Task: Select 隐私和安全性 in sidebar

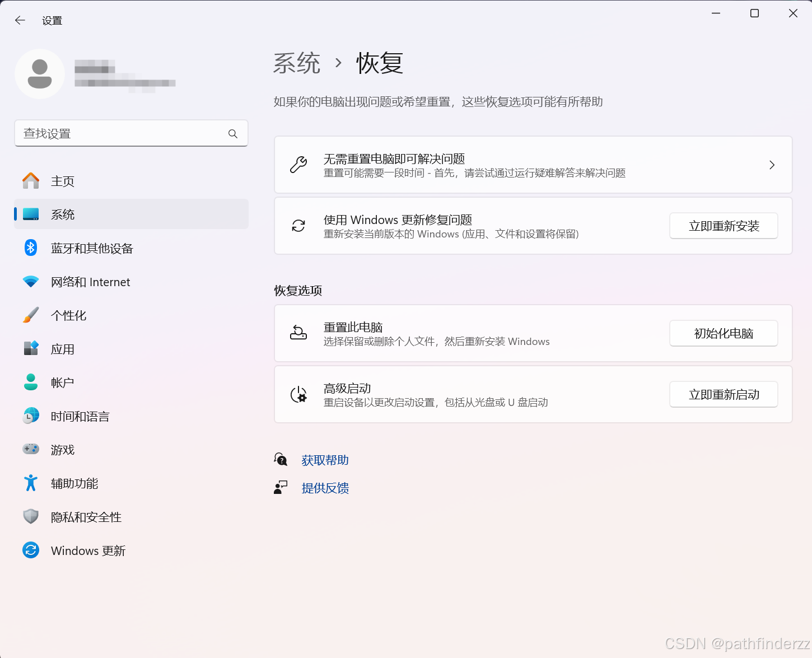Action: point(131,517)
